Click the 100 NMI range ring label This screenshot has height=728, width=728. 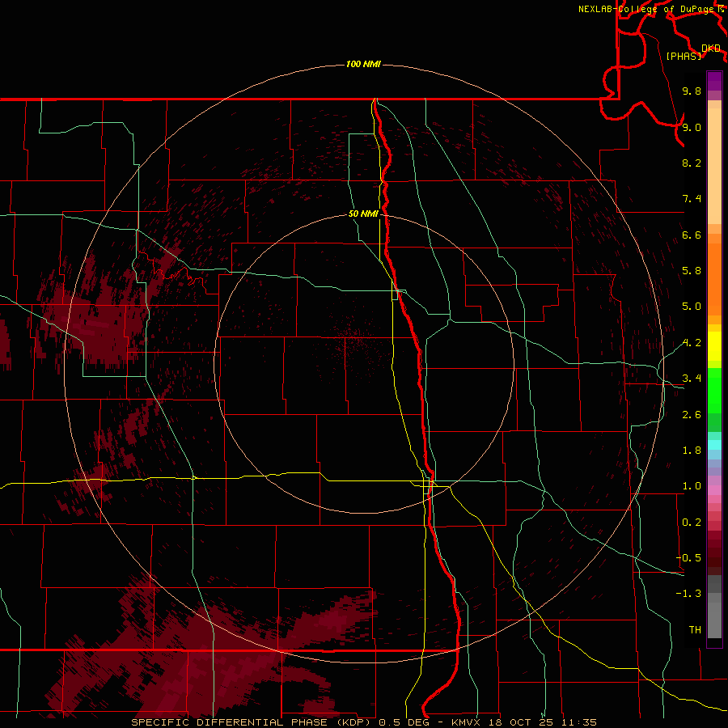(363, 64)
